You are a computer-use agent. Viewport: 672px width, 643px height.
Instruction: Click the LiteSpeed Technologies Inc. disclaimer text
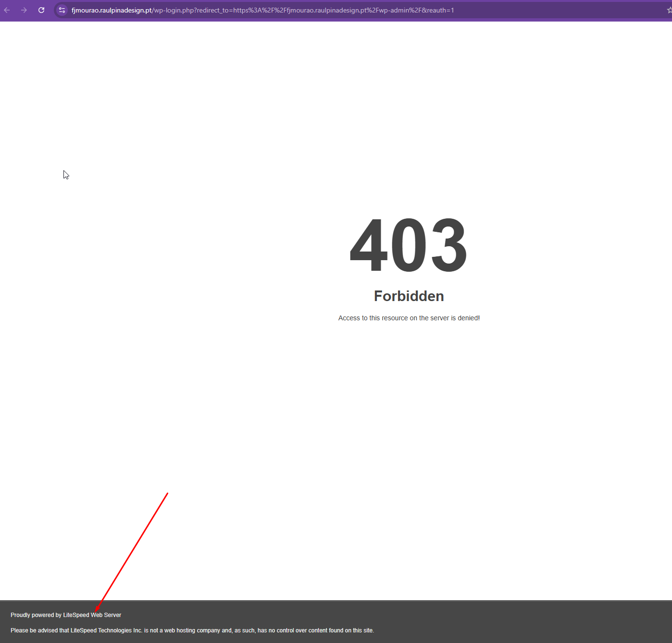coord(192,630)
